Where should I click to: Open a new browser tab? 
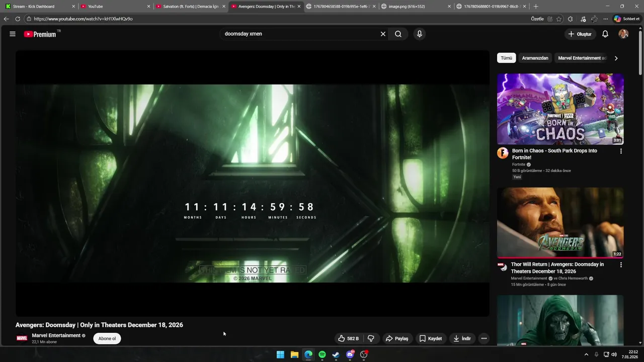pyautogui.click(x=536, y=7)
